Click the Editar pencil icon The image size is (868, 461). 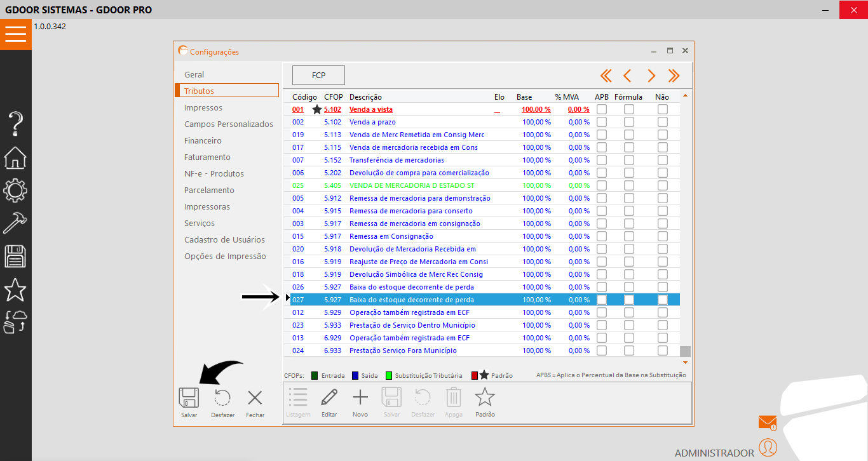click(329, 398)
